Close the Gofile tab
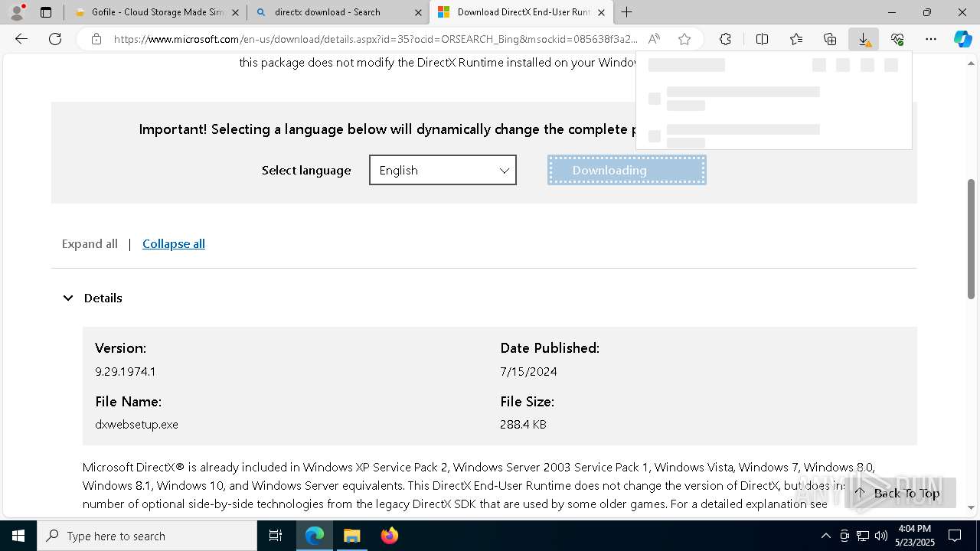The image size is (980, 551). [235, 12]
